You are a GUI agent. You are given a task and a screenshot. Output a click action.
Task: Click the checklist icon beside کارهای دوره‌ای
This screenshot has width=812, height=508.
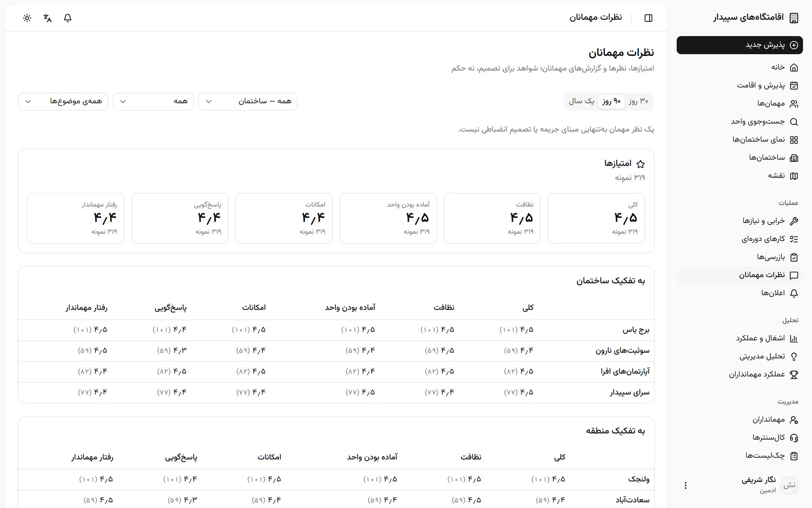point(794,239)
